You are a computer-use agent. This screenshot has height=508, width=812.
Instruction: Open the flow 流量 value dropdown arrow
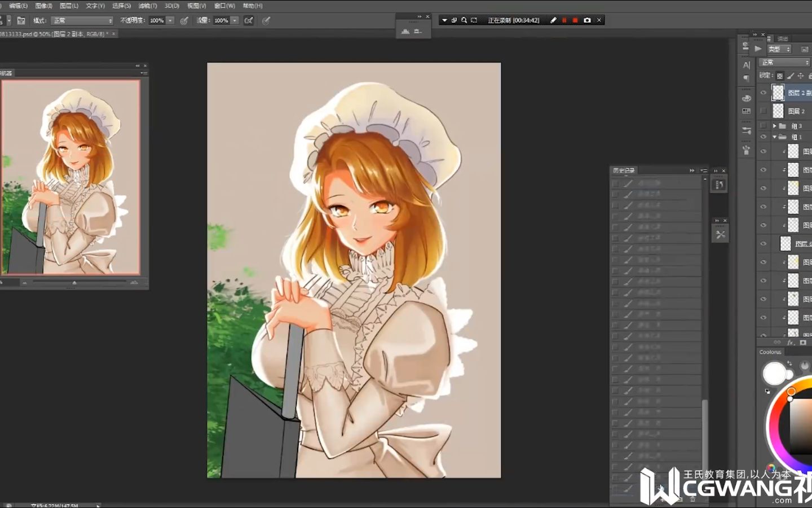click(x=235, y=20)
